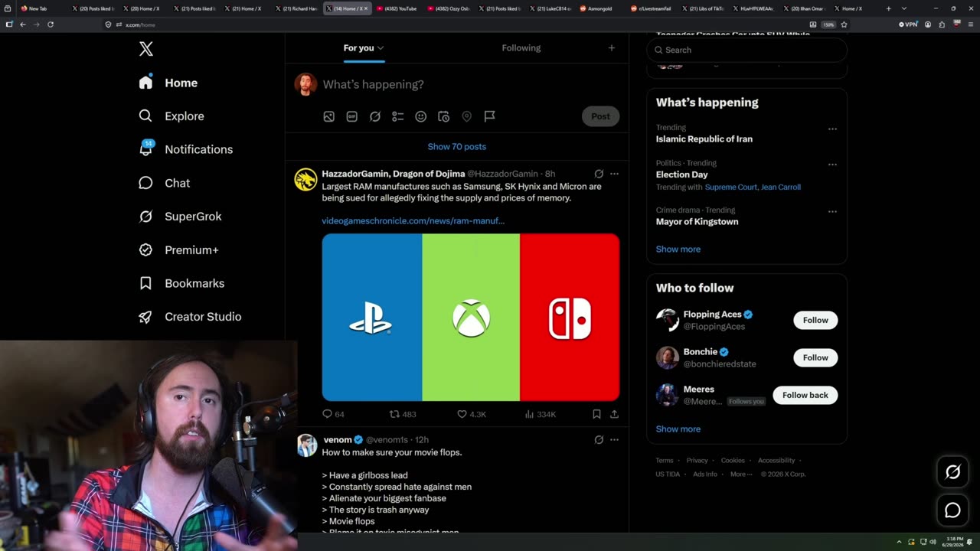Open Islamic Republic of Iran trend
Screen dimensions: 980x551
(x=704, y=139)
